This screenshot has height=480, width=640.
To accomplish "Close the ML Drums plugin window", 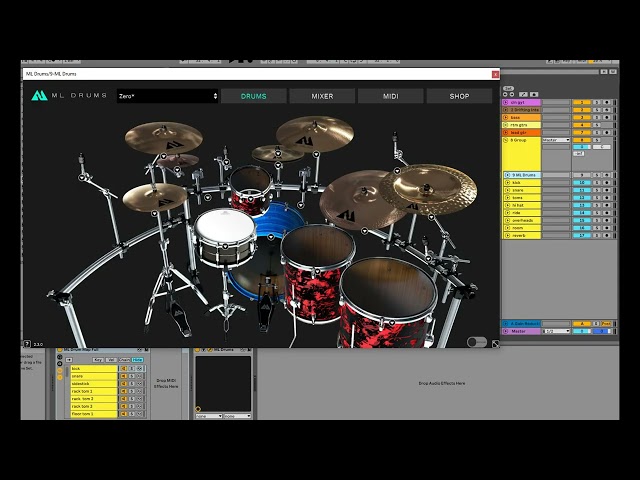I will [x=495, y=74].
